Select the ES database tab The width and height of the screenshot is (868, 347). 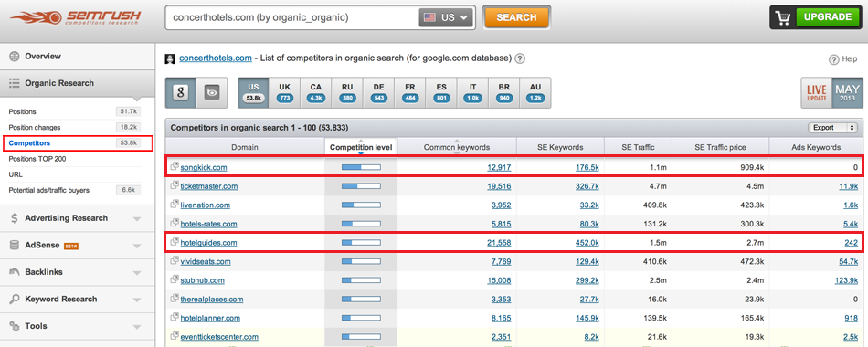[441, 92]
